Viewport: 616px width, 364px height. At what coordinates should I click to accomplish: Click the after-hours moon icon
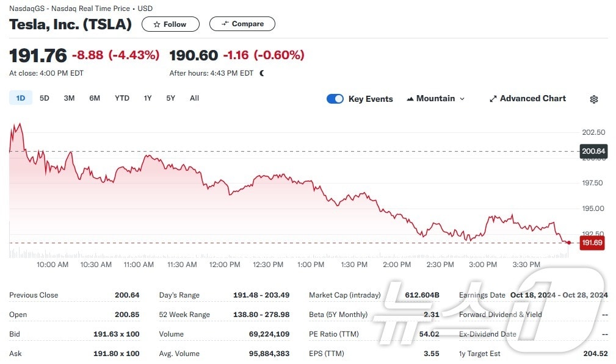tap(261, 72)
